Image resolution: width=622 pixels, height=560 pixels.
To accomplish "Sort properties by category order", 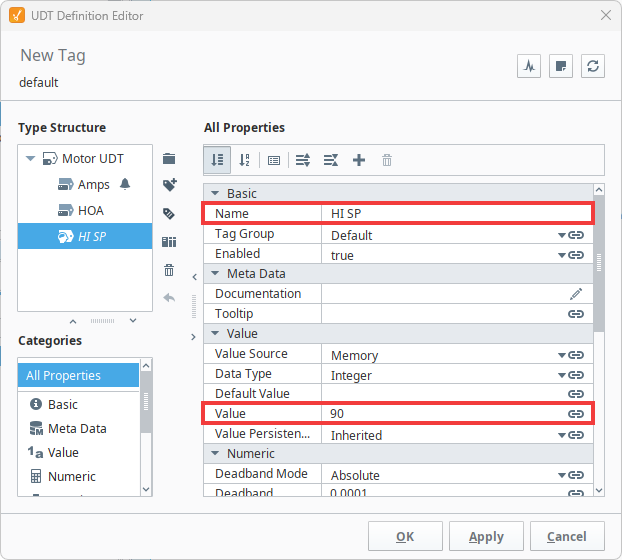I will 217,160.
